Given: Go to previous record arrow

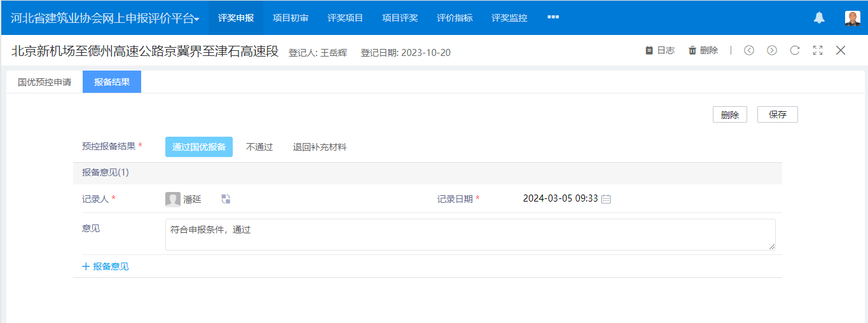Looking at the screenshot, I should tap(749, 51).
